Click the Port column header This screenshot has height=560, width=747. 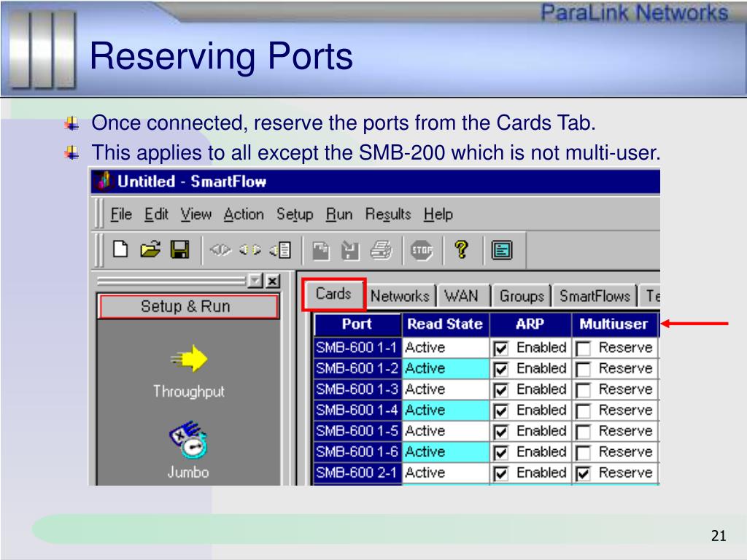(x=357, y=324)
